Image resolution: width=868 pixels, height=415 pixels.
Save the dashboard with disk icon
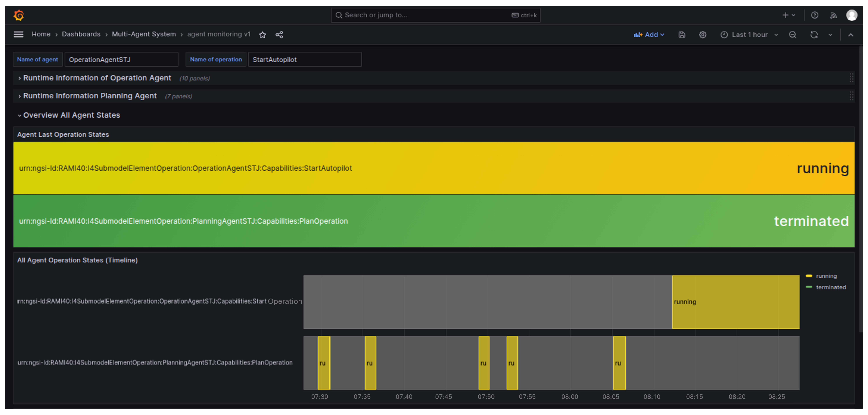[x=682, y=35]
